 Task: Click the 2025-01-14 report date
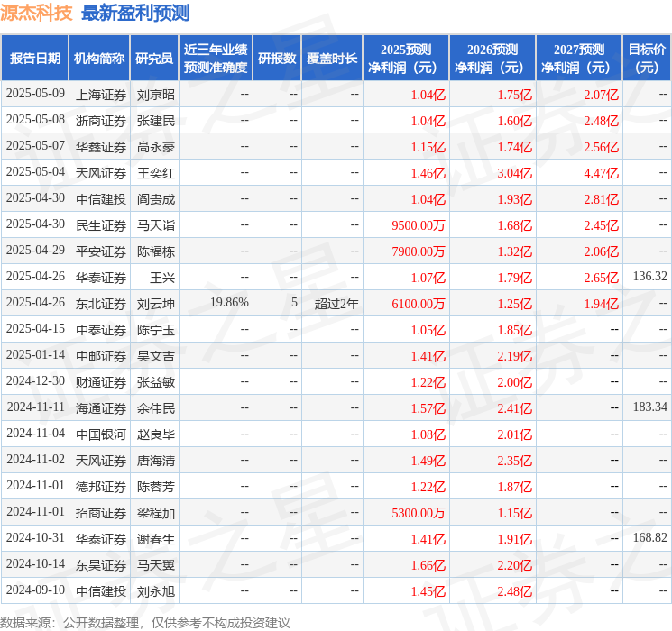tap(35, 354)
